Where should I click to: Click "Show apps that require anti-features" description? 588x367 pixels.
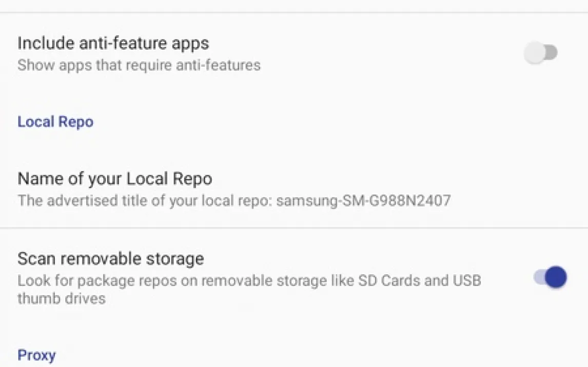[139, 65]
